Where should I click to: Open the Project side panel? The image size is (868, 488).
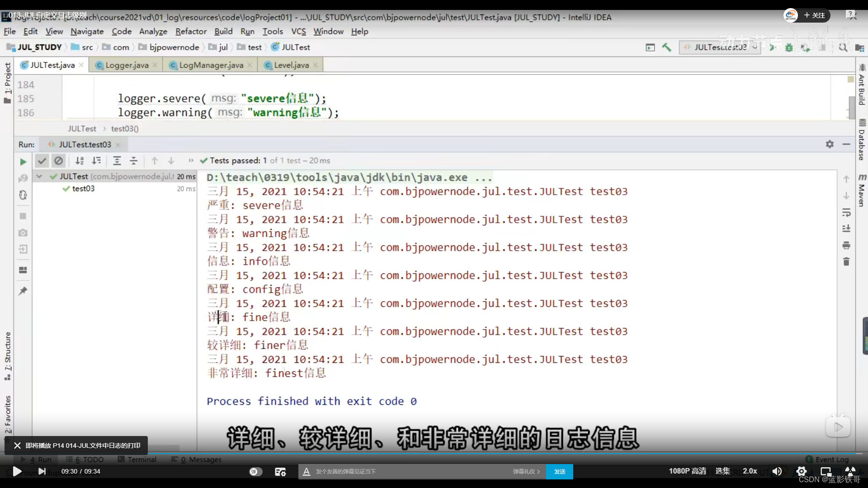pyautogui.click(x=8, y=83)
